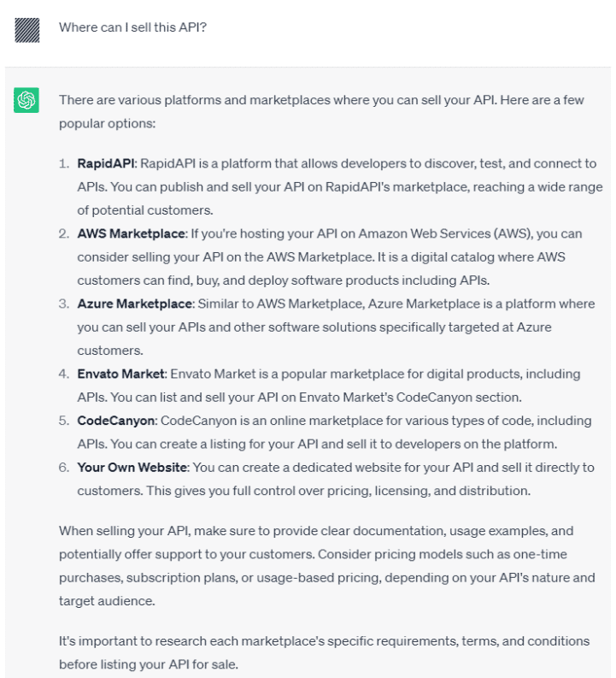Screen dimensions: 616x678
Task: Click the list number 5 marker
Action: 63,421
